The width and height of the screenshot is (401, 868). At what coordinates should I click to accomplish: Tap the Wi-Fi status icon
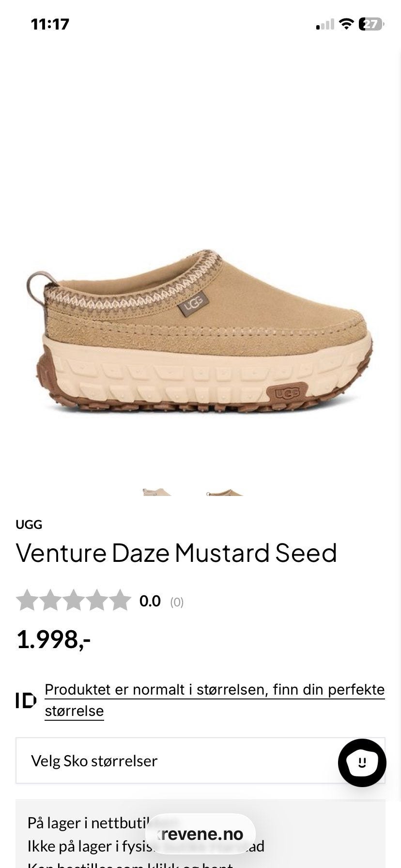(346, 24)
